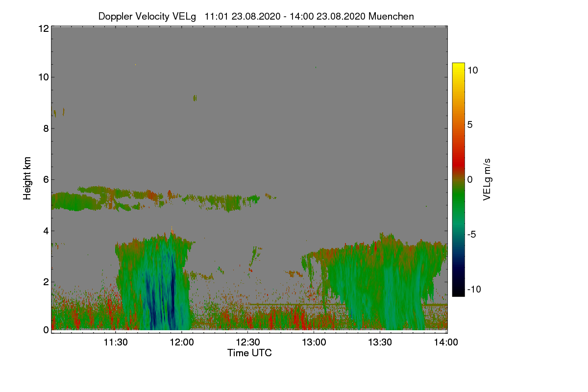Click the height axis label '6'
The height and width of the screenshot is (392, 588).
pos(46,180)
